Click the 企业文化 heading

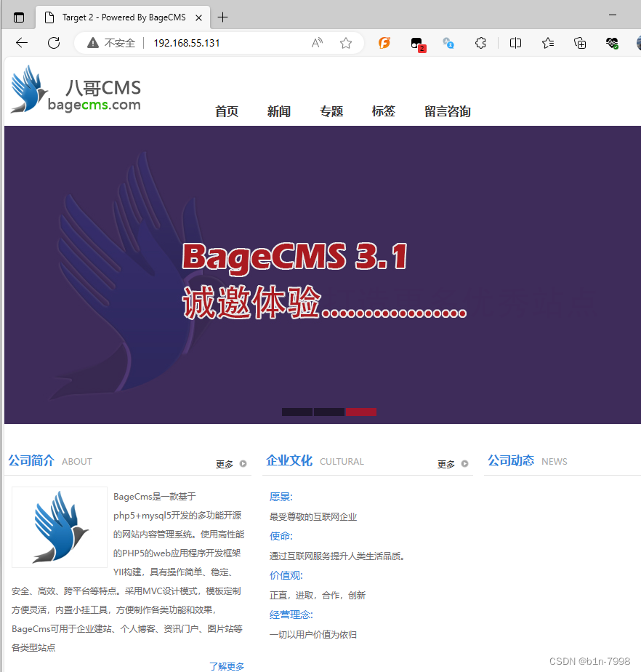pyautogui.click(x=289, y=460)
